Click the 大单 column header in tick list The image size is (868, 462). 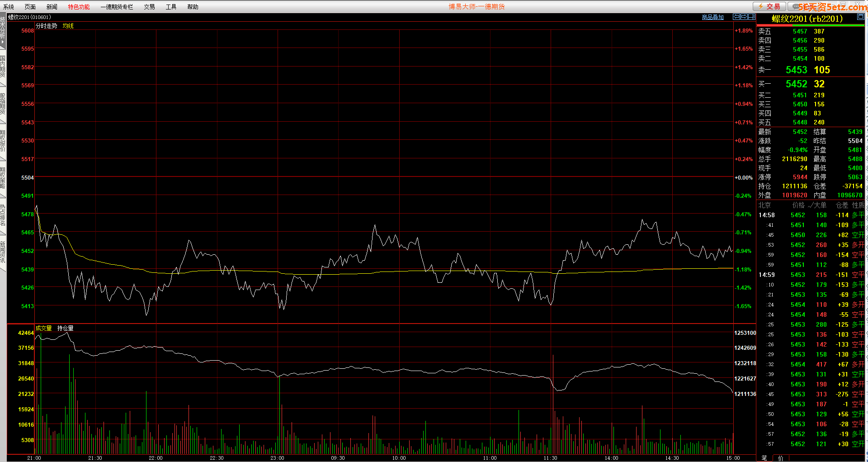tap(820, 205)
